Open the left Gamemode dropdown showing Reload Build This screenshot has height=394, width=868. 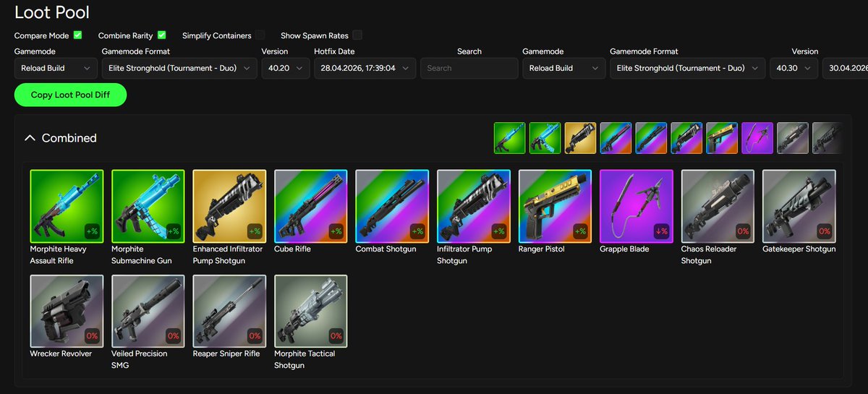[x=56, y=68]
